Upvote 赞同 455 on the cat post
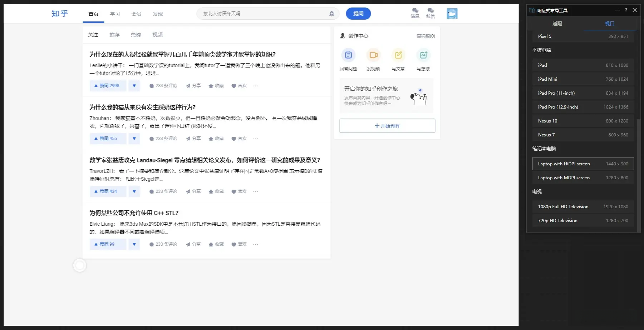This screenshot has width=644, height=330. (x=108, y=139)
